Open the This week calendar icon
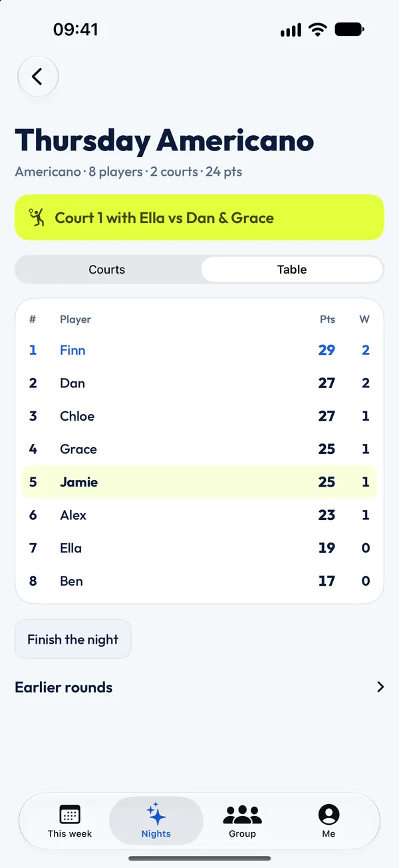Viewport: 399px width, 868px height. point(70,815)
